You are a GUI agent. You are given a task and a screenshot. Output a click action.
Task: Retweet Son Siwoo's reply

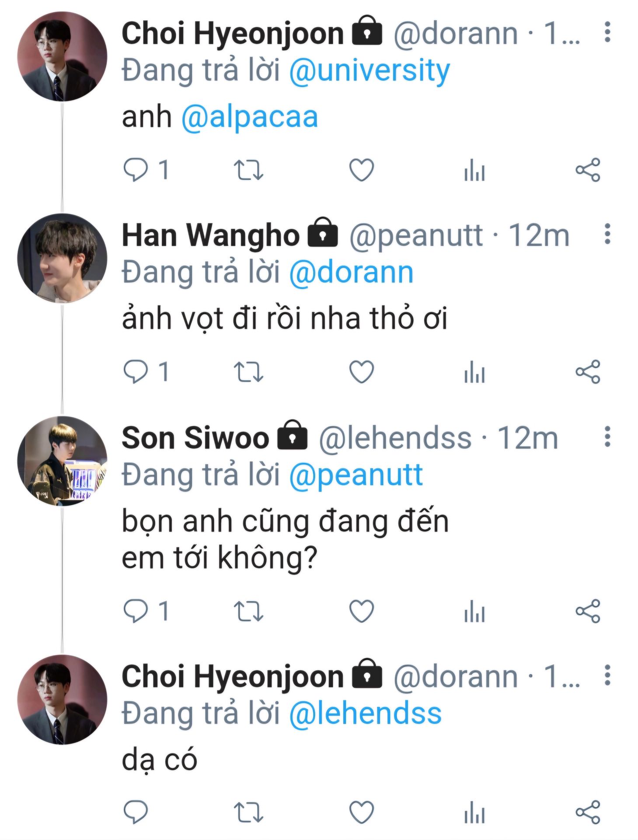click(248, 611)
